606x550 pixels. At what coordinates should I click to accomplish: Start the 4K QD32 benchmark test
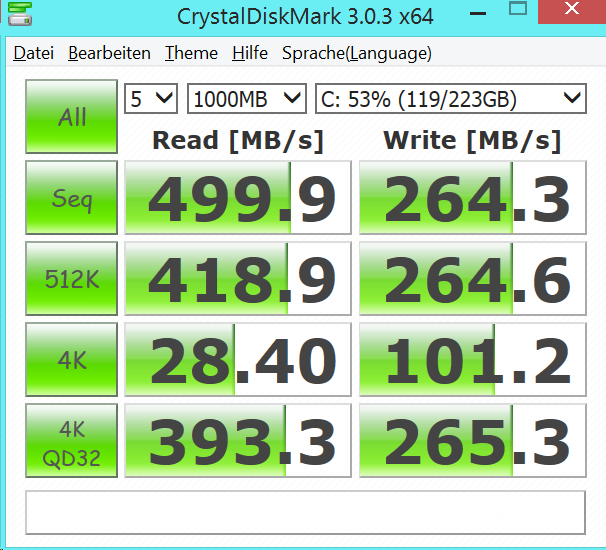pos(71,441)
